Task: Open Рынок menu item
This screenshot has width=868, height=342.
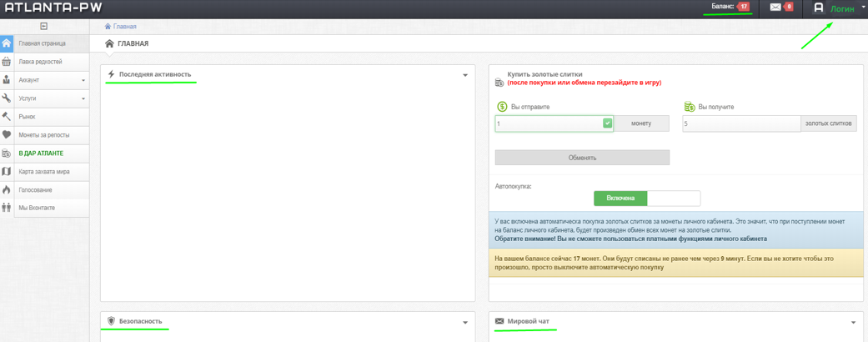Action: click(x=45, y=117)
